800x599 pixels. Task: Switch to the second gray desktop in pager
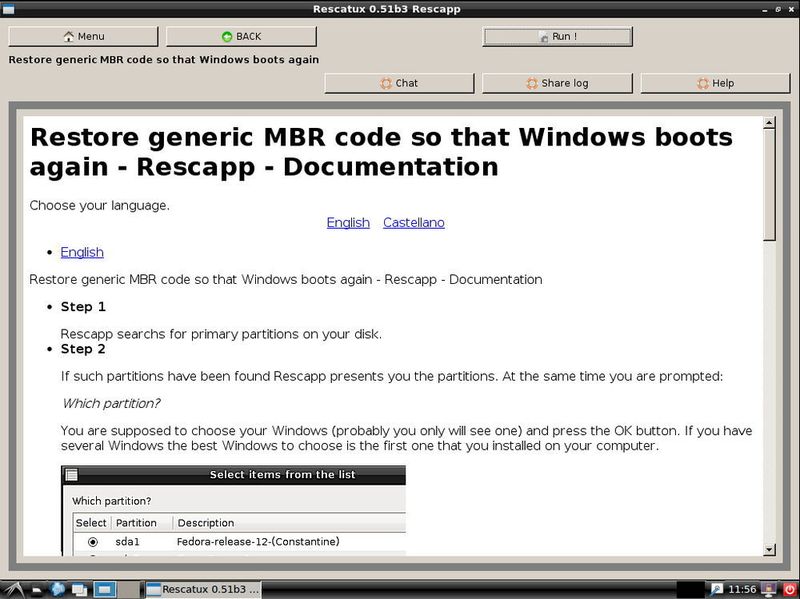tap(129, 589)
